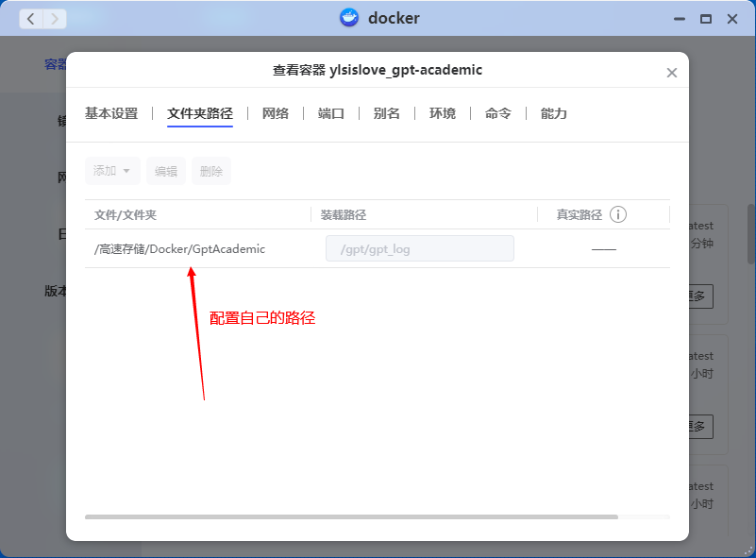Click the forward navigation arrow
The image size is (756, 558).
pos(55,18)
